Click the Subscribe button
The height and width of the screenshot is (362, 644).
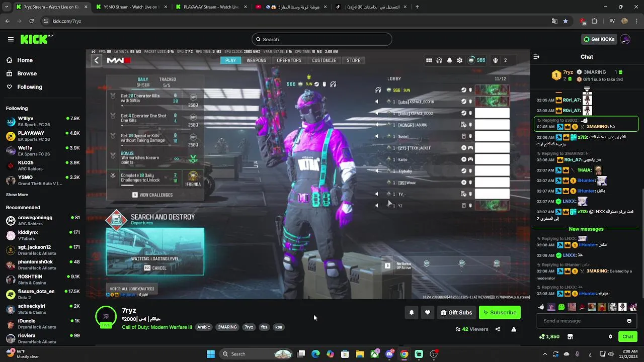(x=500, y=313)
